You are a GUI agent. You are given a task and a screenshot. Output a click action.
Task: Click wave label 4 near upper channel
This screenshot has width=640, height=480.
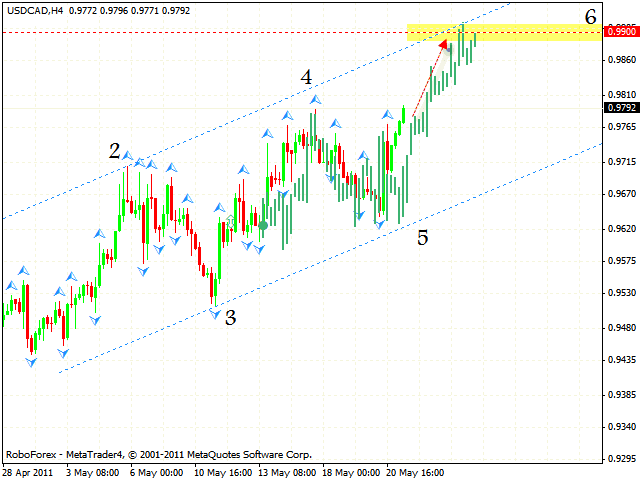pyautogui.click(x=306, y=77)
